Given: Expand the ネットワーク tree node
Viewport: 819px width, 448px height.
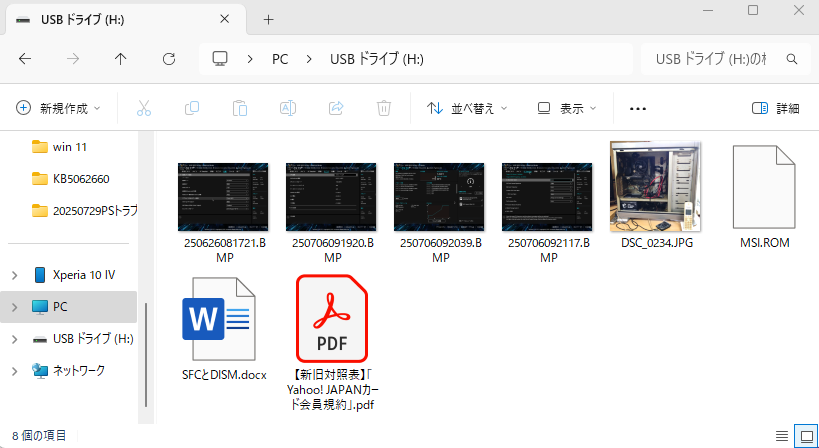Looking at the screenshot, I should 15,371.
